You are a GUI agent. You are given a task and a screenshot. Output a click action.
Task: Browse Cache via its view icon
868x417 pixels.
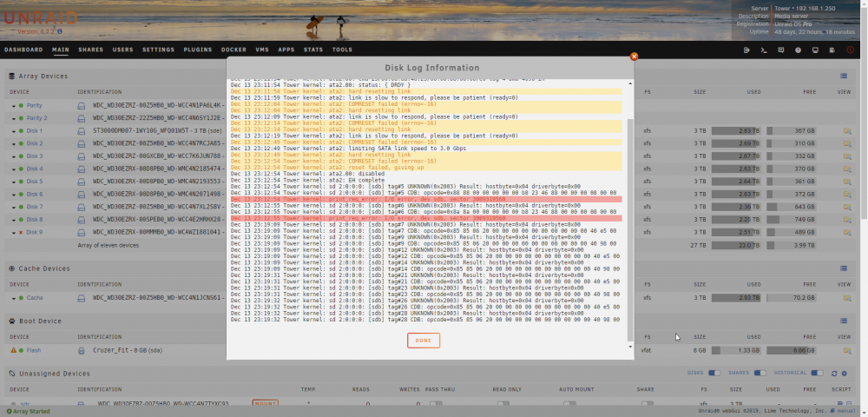tap(847, 298)
